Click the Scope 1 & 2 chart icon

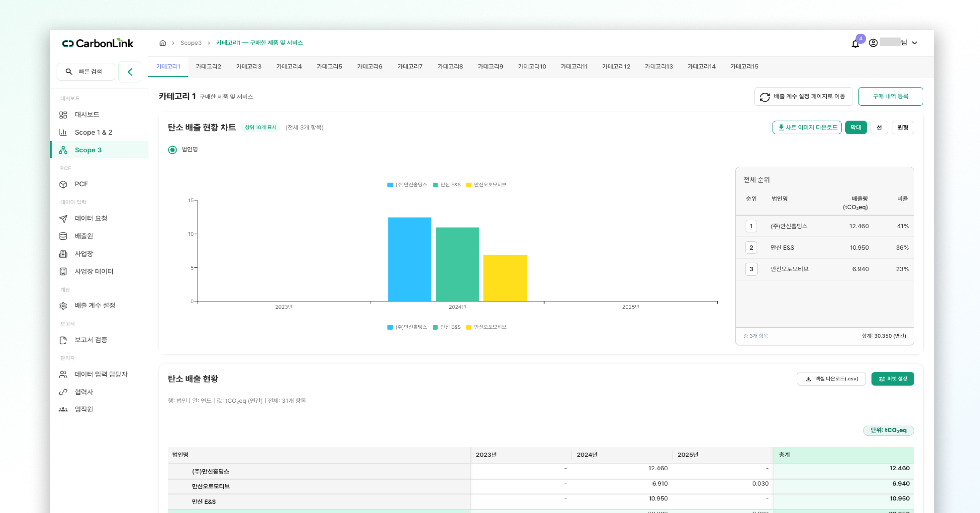click(x=63, y=132)
